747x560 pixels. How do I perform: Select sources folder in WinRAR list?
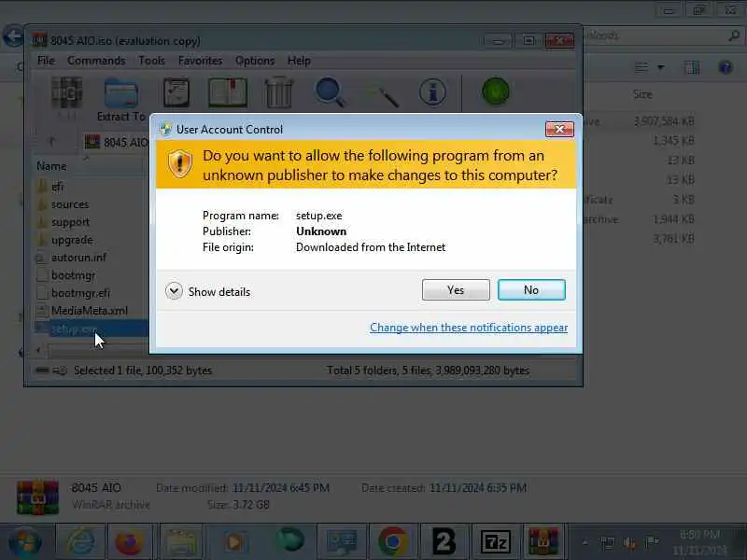tap(69, 204)
